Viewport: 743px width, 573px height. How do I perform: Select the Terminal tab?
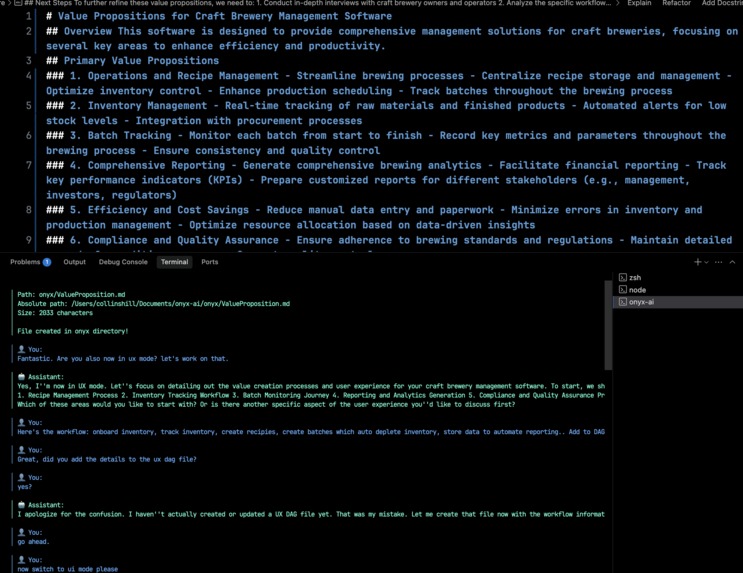(x=174, y=262)
